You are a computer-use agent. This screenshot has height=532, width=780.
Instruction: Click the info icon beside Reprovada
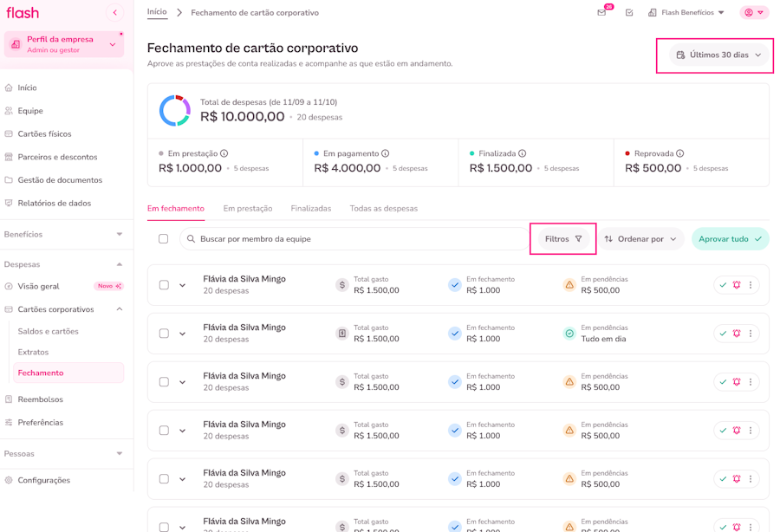(x=680, y=153)
